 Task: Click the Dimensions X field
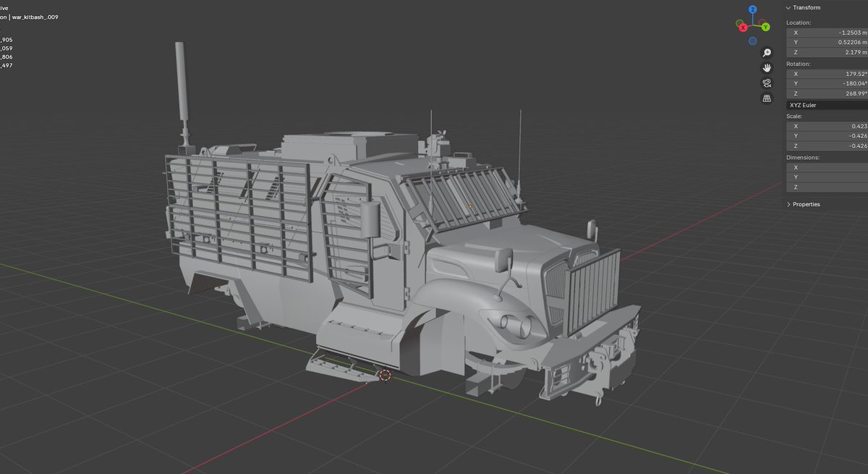pyautogui.click(x=827, y=167)
